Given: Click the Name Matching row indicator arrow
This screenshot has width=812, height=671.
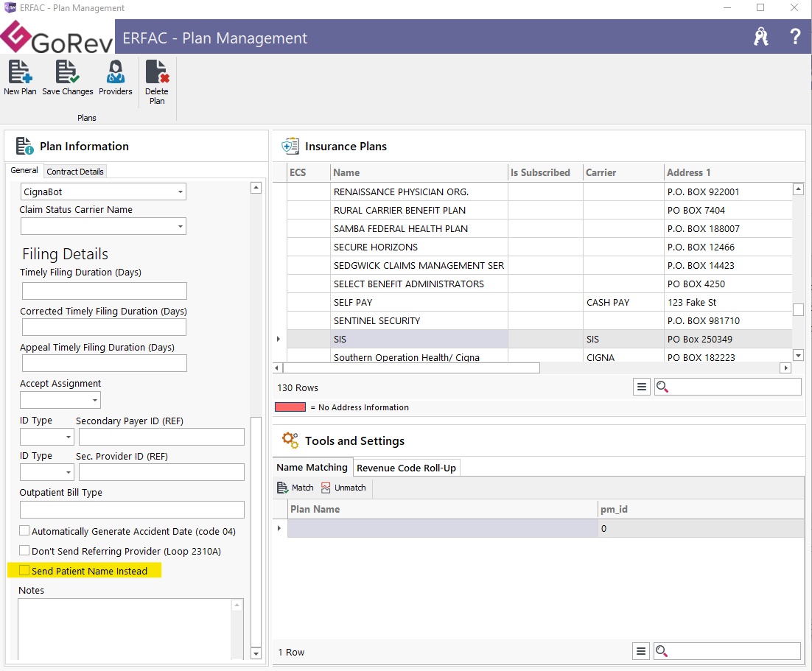Looking at the screenshot, I should point(279,528).
